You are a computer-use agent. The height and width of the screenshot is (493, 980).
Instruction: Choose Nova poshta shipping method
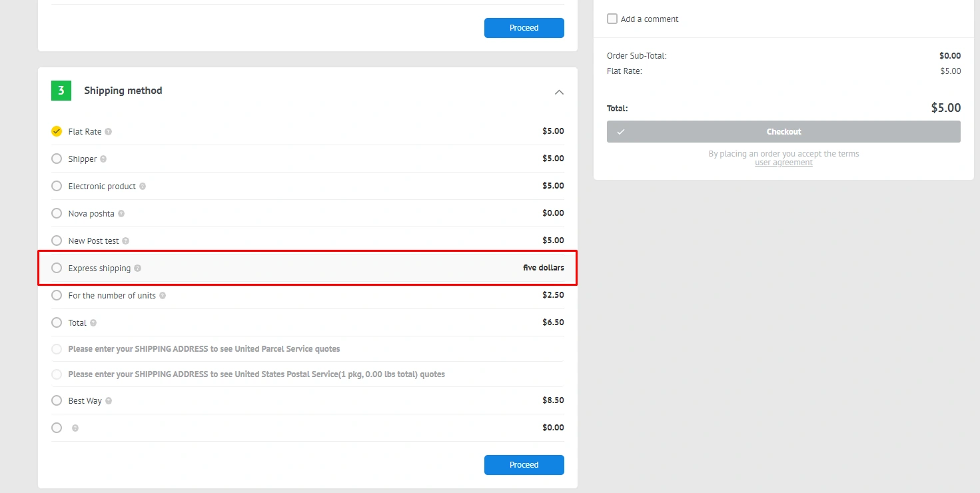pyautogui.click(x=57, y=213)
